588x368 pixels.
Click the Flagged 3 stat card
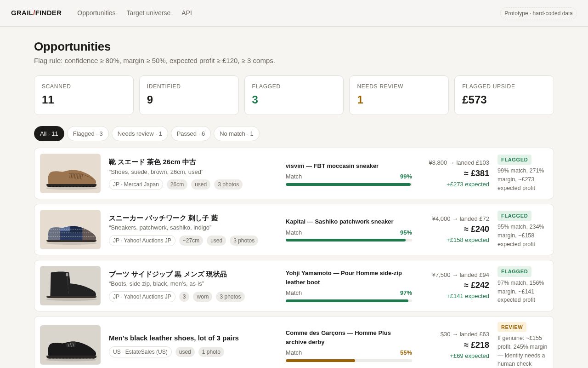(x=294, y=95)
